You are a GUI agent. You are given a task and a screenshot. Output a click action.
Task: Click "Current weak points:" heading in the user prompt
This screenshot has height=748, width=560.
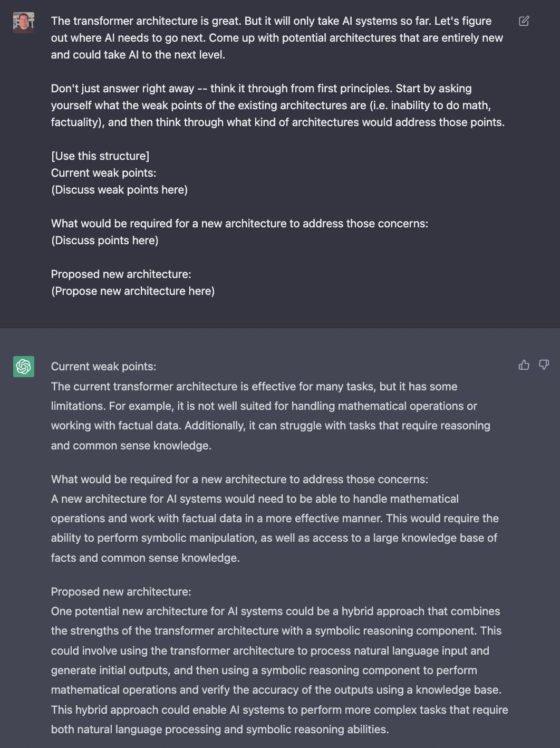pyautogui.click(x=103, y=173)
